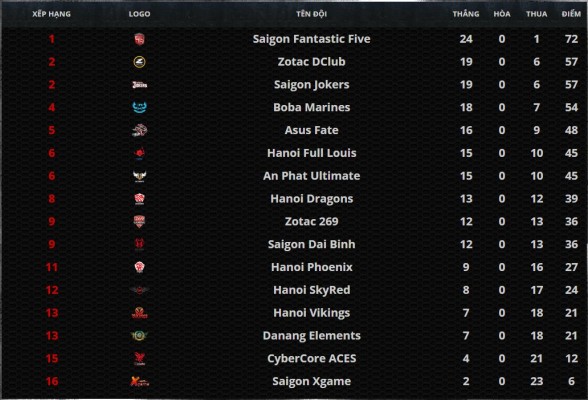
Task: Click the Saigon Xgame logo
Action: point(140,381)
